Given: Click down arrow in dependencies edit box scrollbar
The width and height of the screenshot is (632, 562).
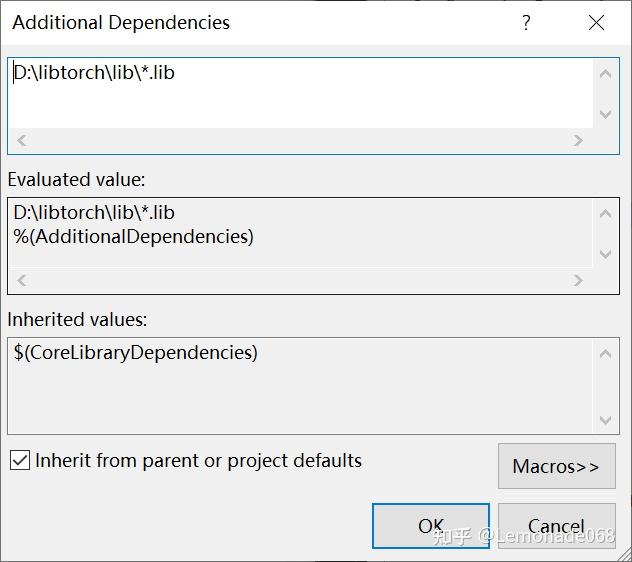Looking at the screenshot, I should 605,114.
